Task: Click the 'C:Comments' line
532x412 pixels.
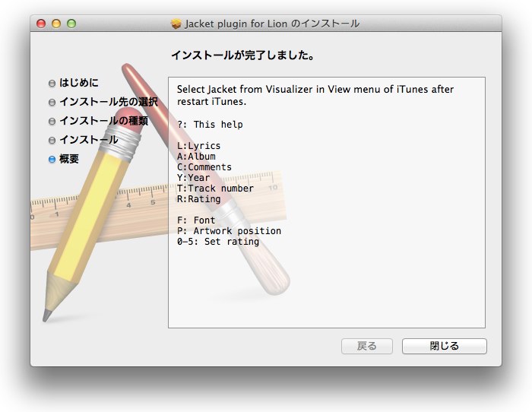Action: pyautogui.click(x=204, y=167)
